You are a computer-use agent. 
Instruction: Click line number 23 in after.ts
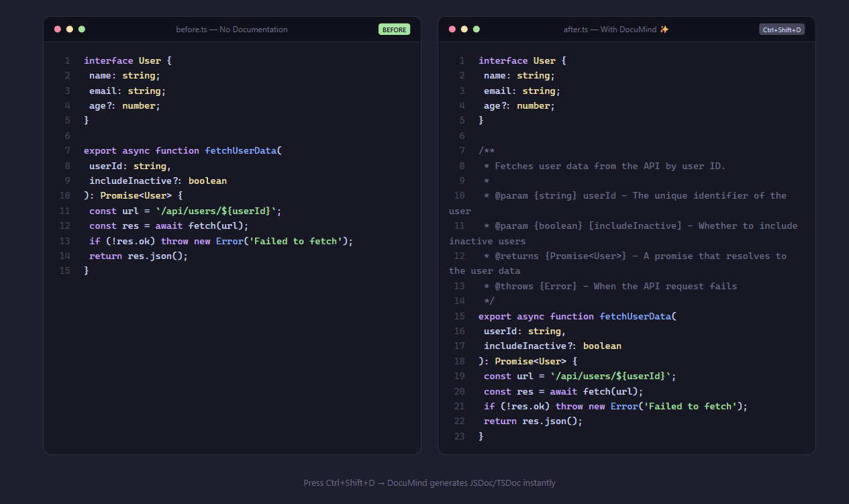coord(459,436)
